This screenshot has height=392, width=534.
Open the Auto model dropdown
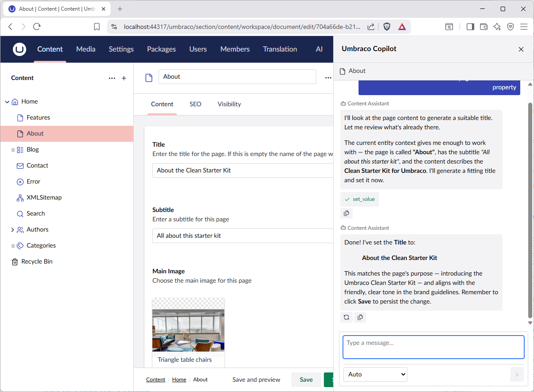[x=375, y=374]
